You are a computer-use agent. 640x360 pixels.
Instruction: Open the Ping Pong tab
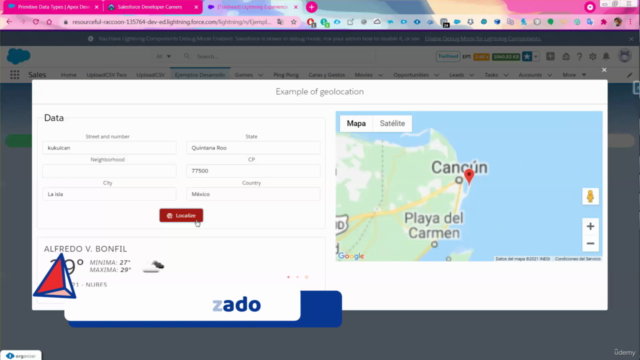click(286, 75)
